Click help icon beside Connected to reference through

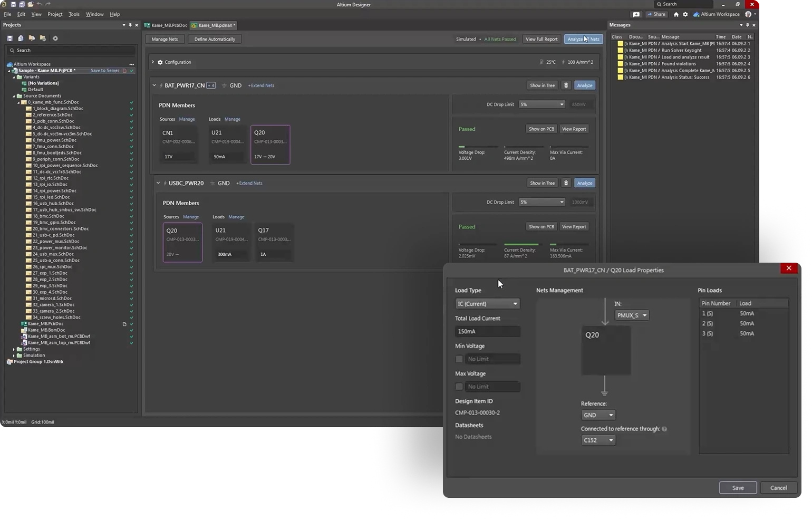click(x=664, y=429)
